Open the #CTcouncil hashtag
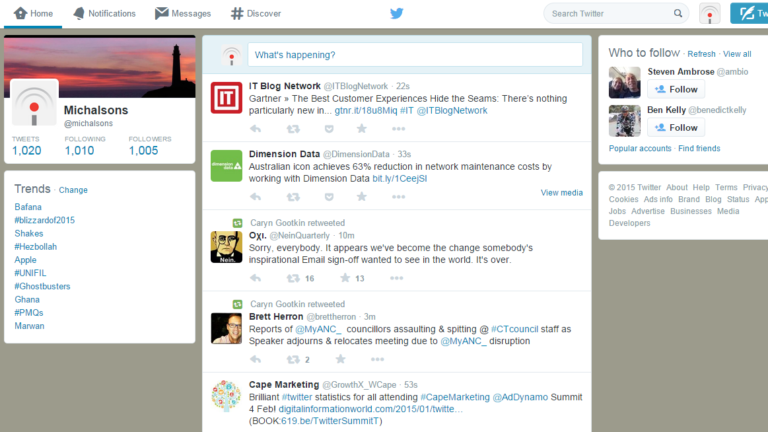The image size is (768, 432). coord(514,329)
